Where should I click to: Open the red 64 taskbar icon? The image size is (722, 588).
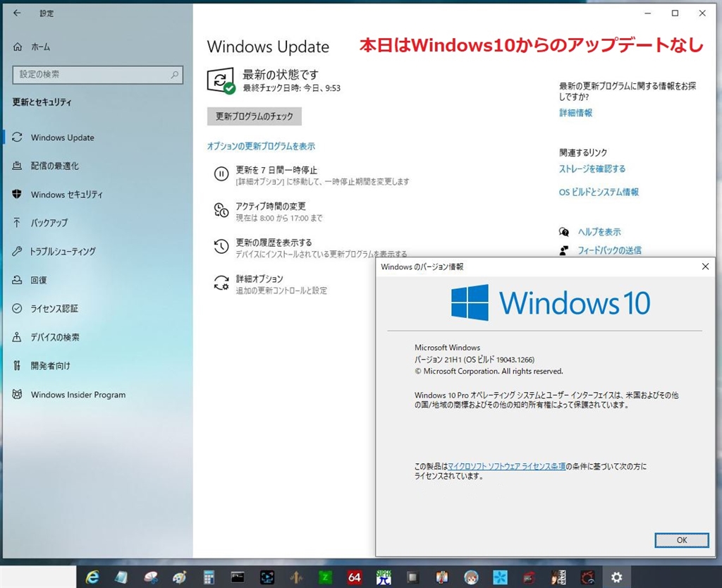click(354, 577)
